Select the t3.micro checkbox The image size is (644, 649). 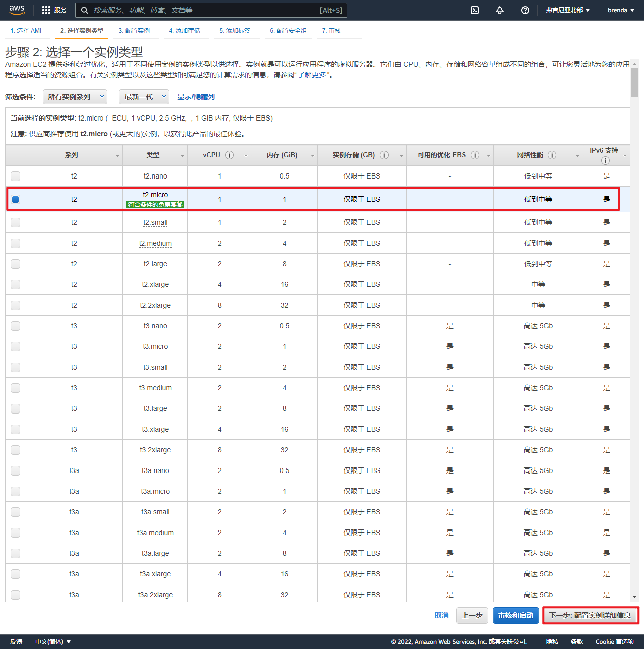pos(16,346)
